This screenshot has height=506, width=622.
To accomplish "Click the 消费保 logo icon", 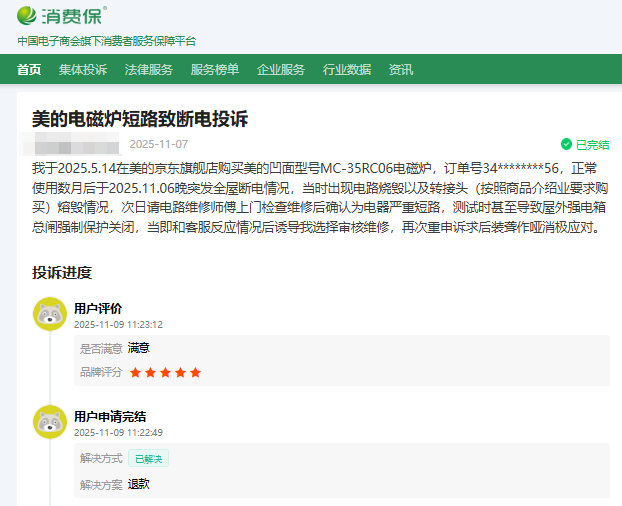I will pyautogui.click(x=27, y=16).
